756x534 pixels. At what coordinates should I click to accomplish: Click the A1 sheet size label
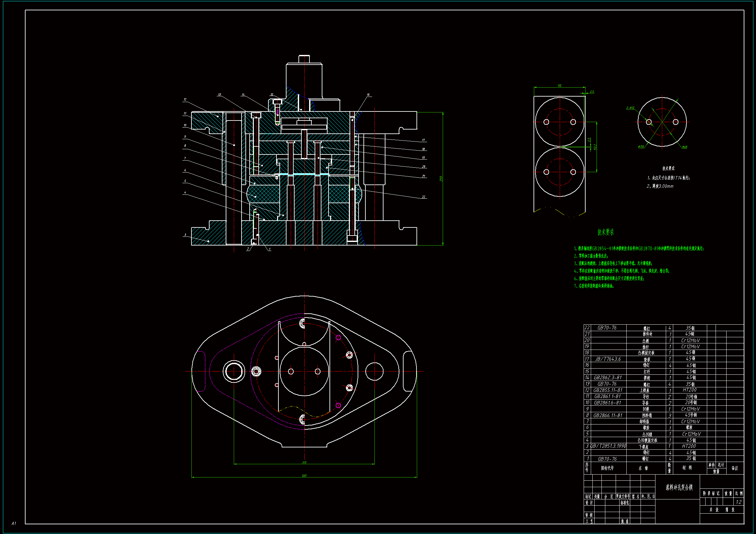click(x=14, y=523)
